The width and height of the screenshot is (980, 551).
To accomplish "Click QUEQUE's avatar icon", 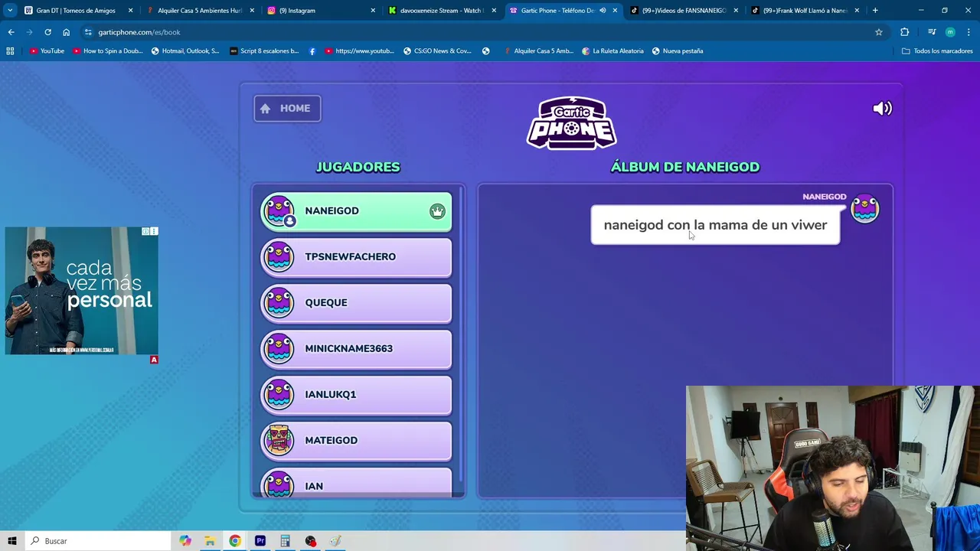I will tap(279, 302).
